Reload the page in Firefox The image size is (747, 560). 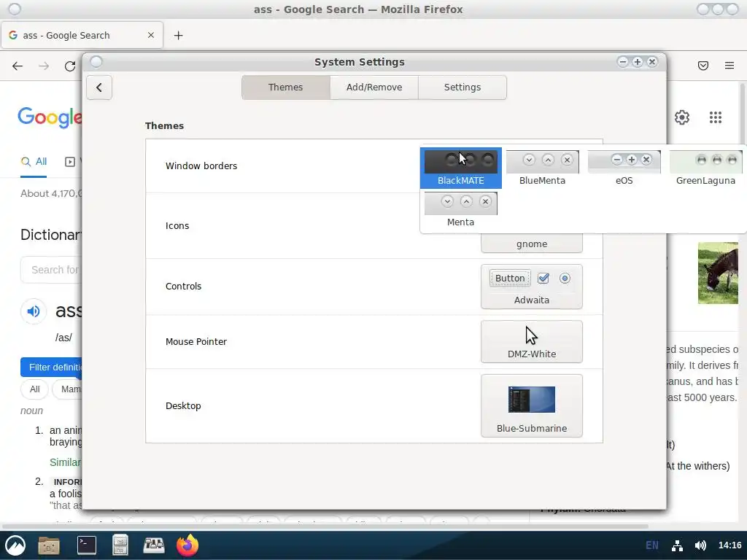(x=70, y=66)
